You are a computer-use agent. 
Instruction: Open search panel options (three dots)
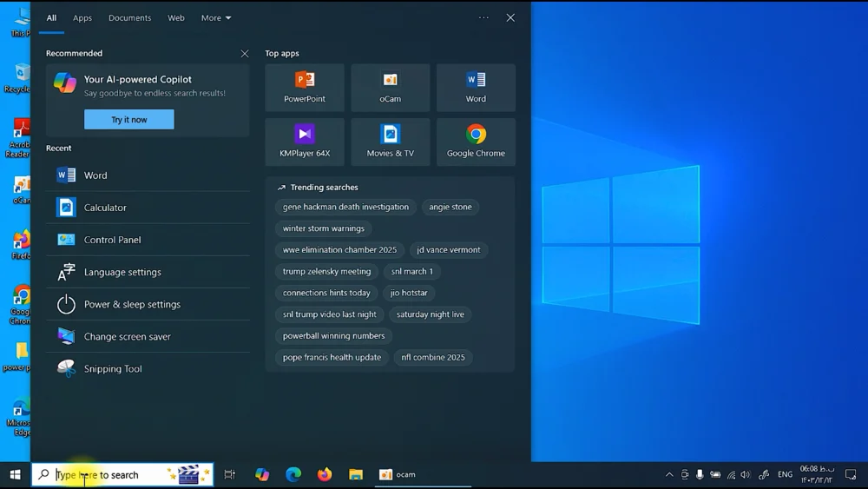click(x=483, y=17)
